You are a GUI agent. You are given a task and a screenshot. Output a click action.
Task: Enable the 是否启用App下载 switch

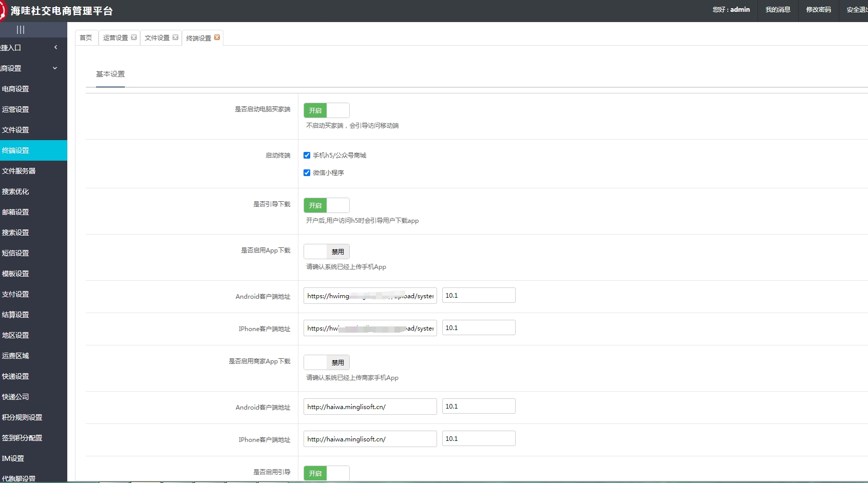pos(326,251)
